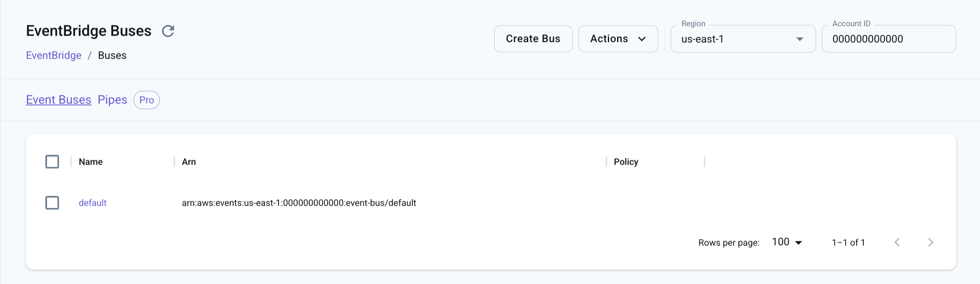Open the rows per page dropdown
This screenshot has height=284, width=980.
click(787, 243)
